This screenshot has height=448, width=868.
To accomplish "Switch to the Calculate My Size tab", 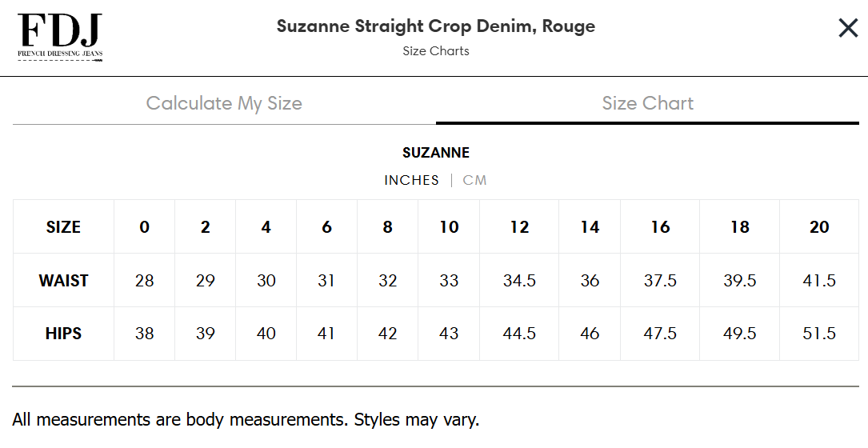I will (x=224, y=103).
